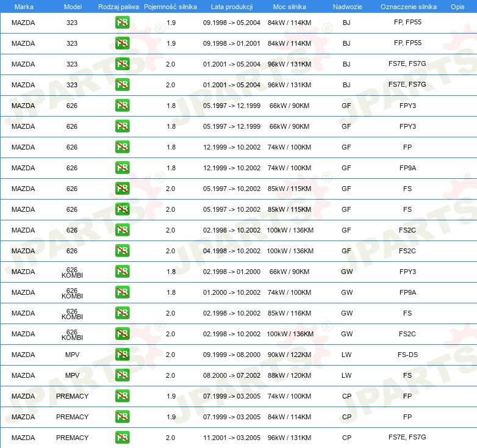Image resolution: width=477 pixels, height=448 pixels.
Task: Select the date cell 09.1998 -> 01.2001
Action: tap(232, 43)
